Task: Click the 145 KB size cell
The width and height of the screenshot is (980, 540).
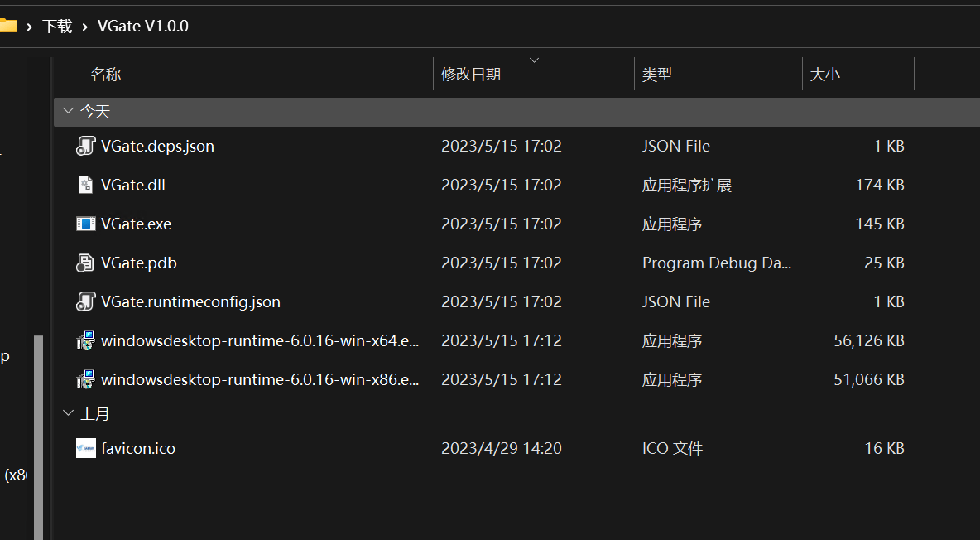Action: [x=880, y=224]
